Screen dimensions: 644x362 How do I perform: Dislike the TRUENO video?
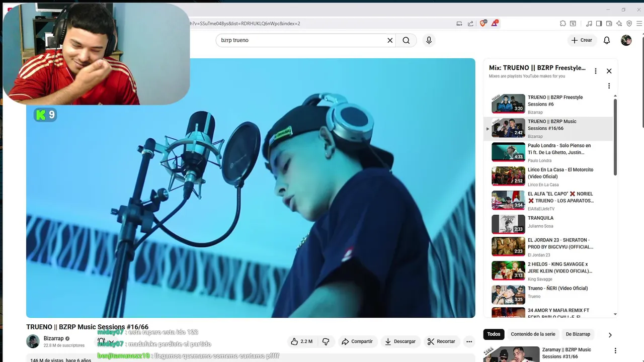click(326, 341)
